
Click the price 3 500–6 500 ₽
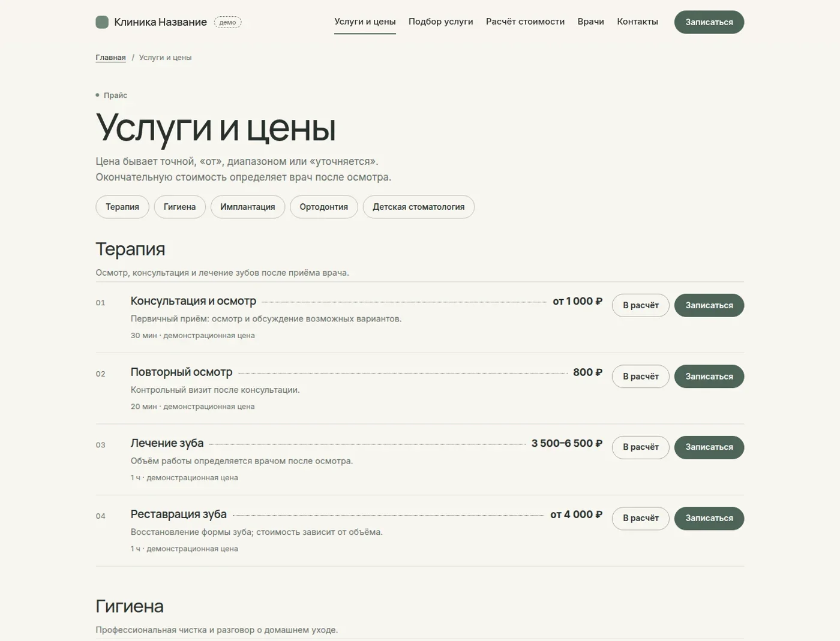pos(566,443)
